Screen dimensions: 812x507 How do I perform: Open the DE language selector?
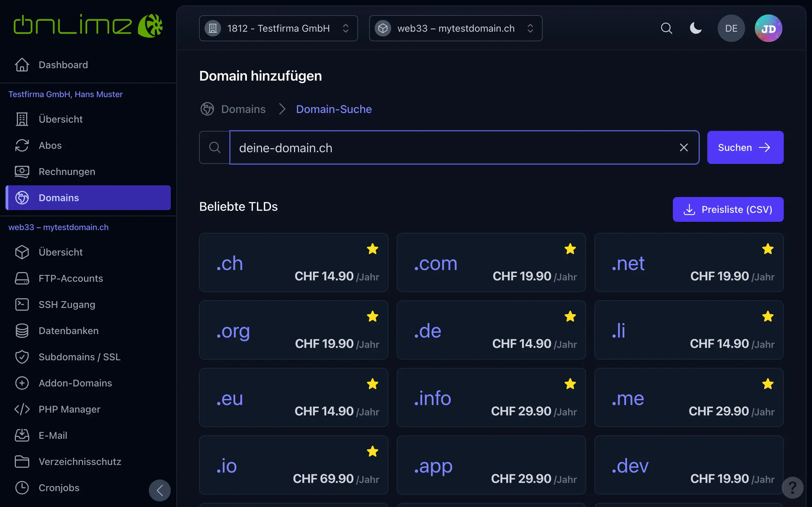731,28
